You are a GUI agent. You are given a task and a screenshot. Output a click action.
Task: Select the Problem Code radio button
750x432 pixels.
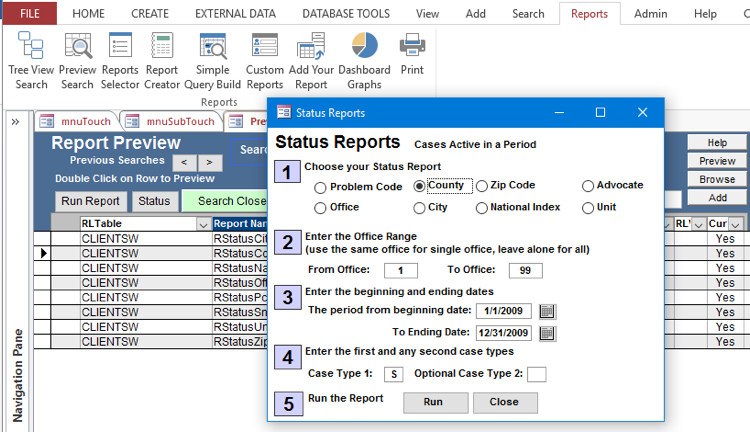(320, 187)
